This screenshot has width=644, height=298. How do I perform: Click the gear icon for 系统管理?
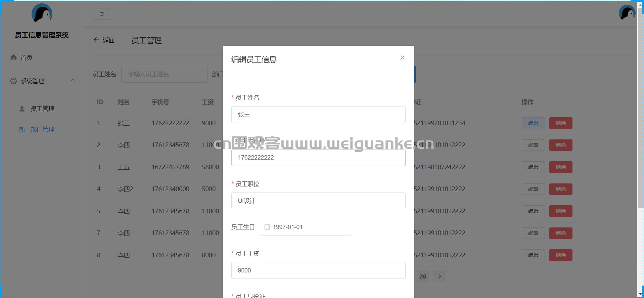13,81
